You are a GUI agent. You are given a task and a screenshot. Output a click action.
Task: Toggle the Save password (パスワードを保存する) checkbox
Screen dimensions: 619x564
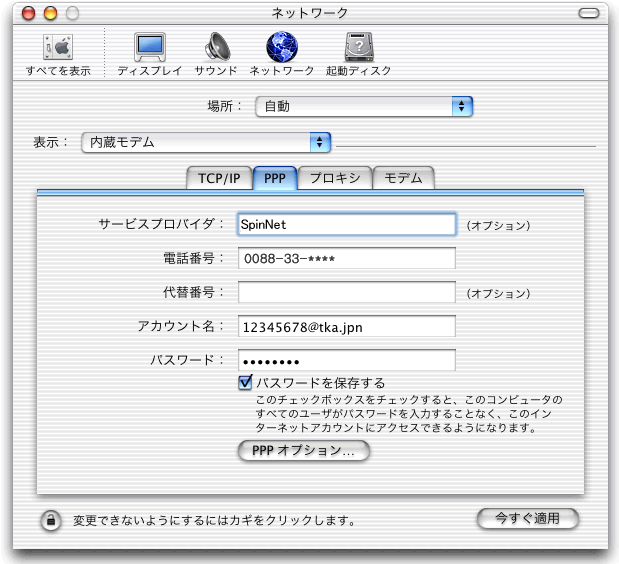245,383
